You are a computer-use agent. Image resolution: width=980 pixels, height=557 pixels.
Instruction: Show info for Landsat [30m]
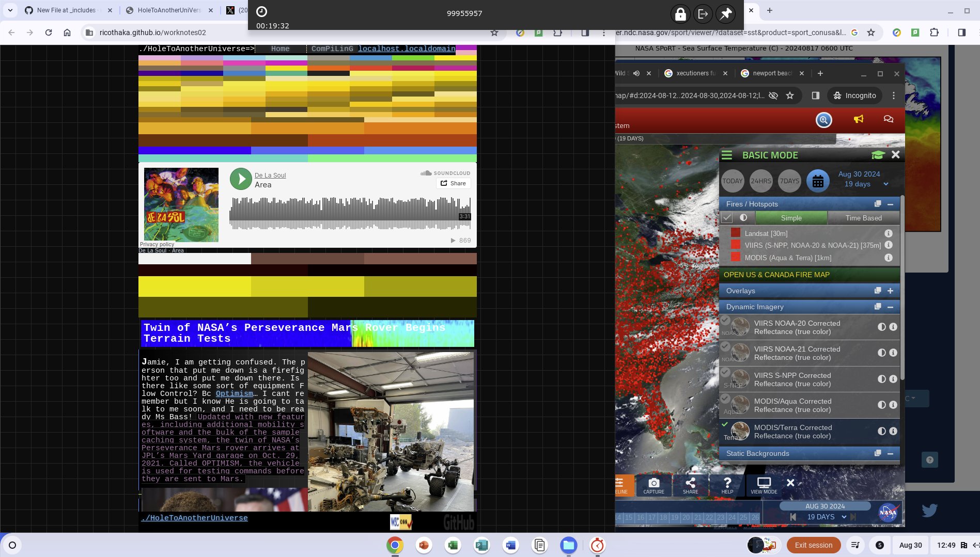click(889, 233)
